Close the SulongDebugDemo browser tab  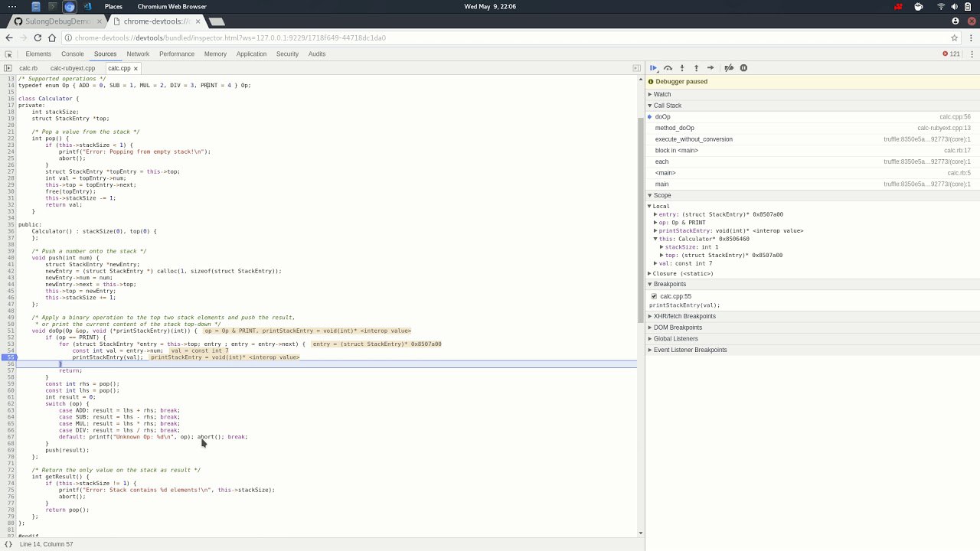pyautogui.click(x=99, y=21)
